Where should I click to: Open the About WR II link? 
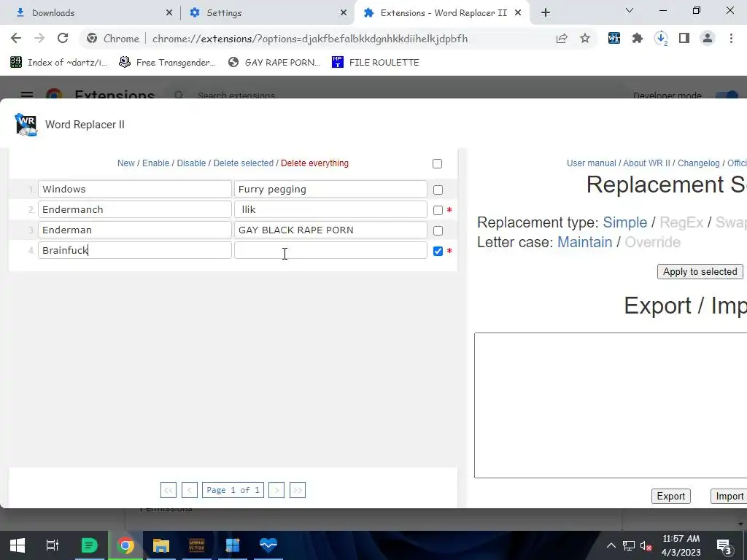click(646, 163)
